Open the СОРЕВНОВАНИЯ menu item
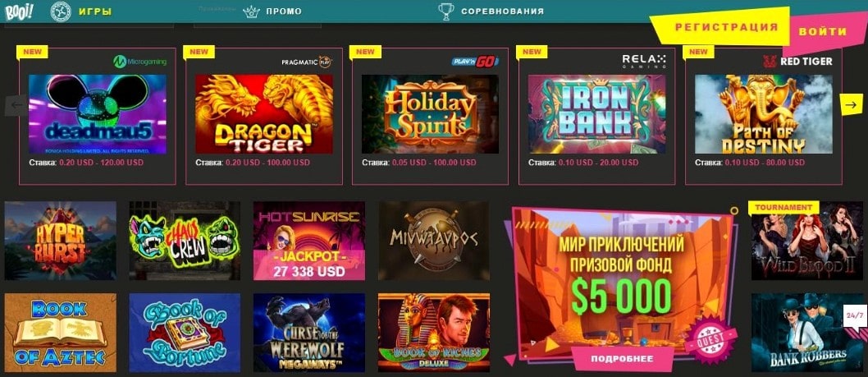Screen dimensions: 868x377 pos(502,11)
